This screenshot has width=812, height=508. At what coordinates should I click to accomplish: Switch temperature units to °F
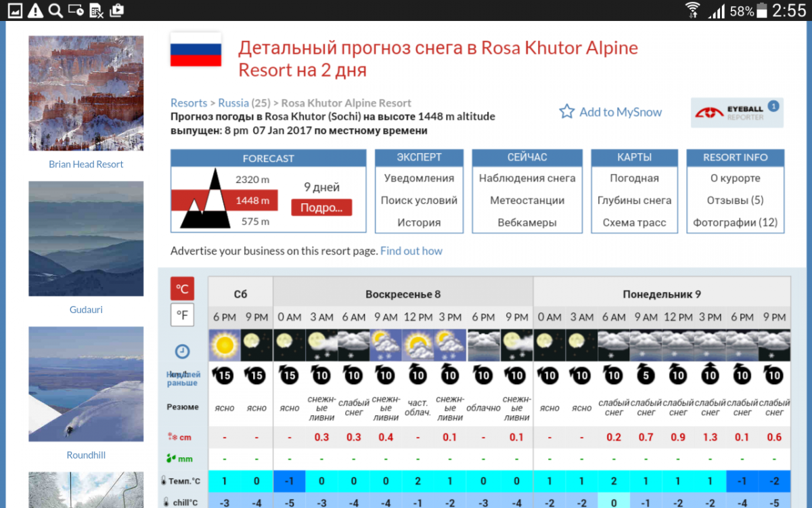182,315
